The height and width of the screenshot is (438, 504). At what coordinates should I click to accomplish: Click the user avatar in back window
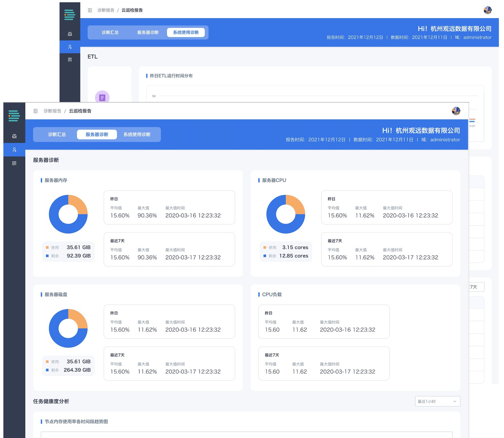coord(488,10)
